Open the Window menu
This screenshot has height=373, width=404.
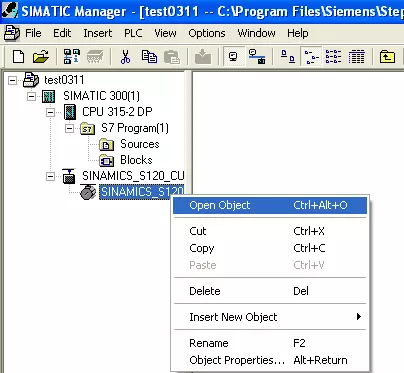pos(256,33)
